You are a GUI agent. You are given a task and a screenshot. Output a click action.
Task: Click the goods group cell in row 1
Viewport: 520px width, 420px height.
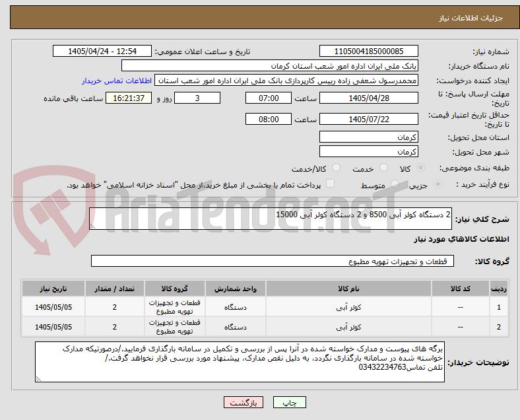tap(175, 307)
